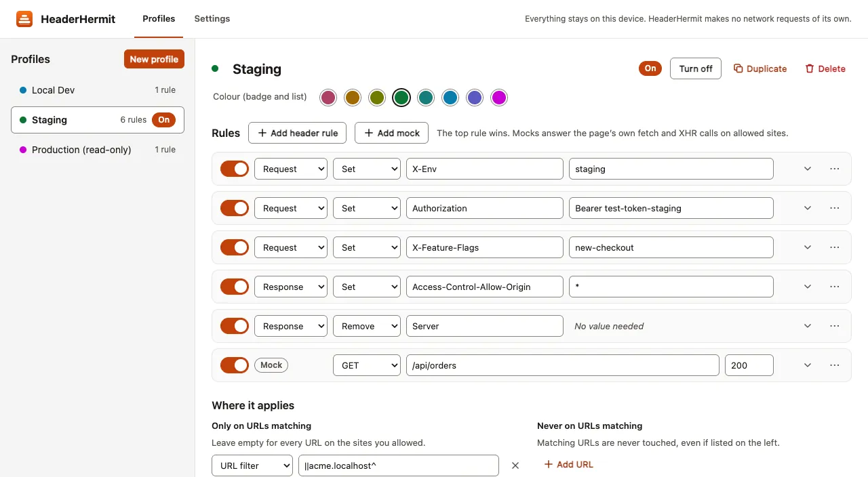
Task: Pick the teal colour swatch
Action: coord(426,98)
